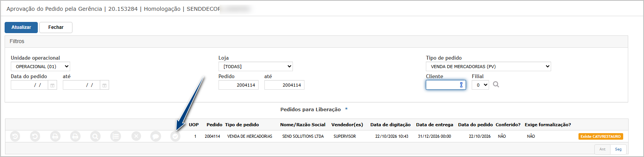This screenshot has height=157, width=644.
Task: Click the order number 2004114 table cell
Action: (212, 136)
